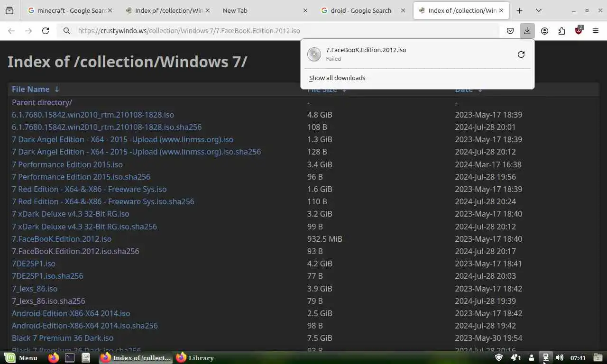Open 7DE2SP1.iso.sha256 link
This screenshot has height=364, width=607.
pos(47,276)
